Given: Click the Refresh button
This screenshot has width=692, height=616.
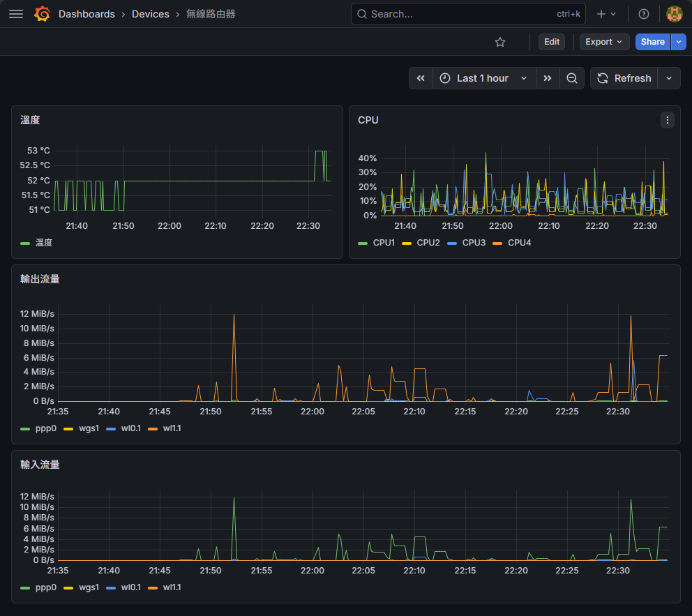Looking at the screenshot, I should 624,78.
